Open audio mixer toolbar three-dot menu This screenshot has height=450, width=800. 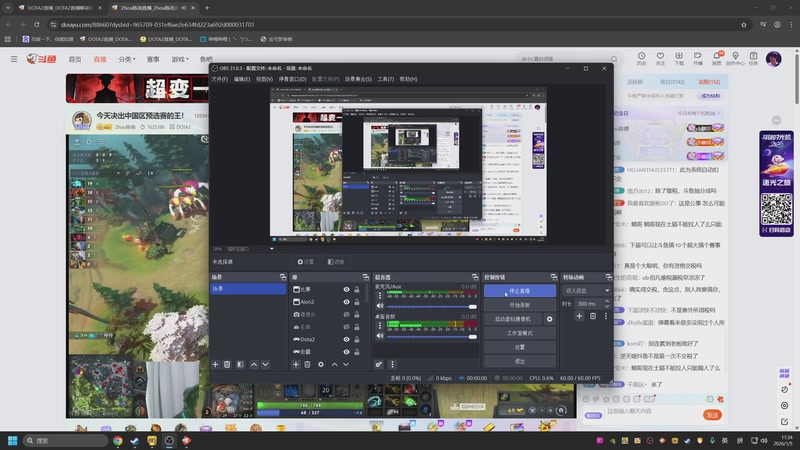coord(392,364)
